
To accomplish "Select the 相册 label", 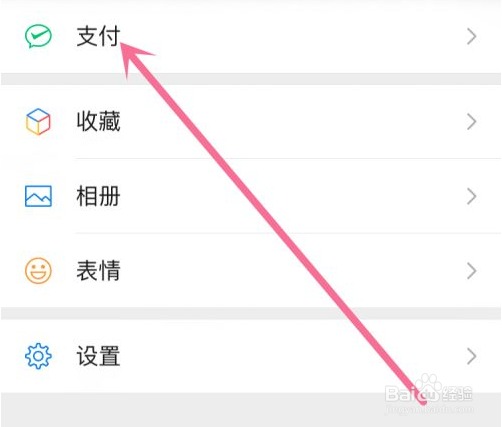I will coord(98,196).
